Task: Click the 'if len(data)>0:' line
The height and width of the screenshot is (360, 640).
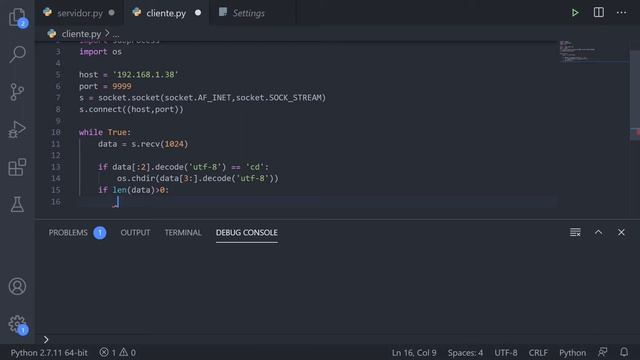Action: tap(133, 190)
